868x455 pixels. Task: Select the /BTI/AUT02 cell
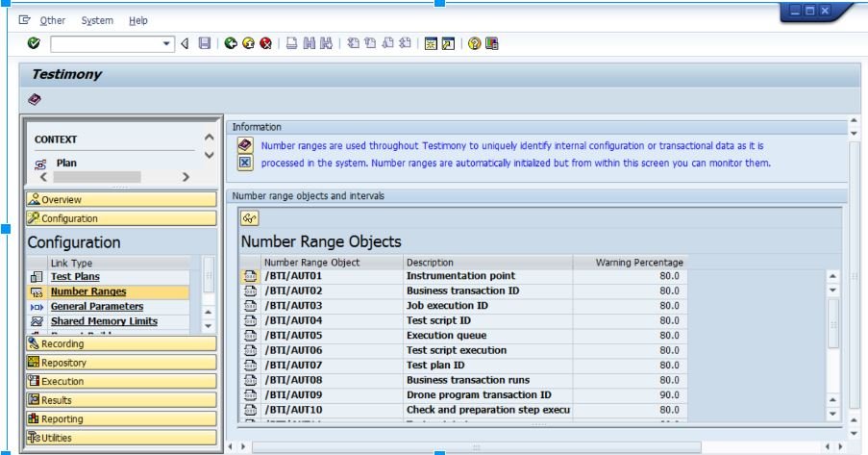(333, 291)
